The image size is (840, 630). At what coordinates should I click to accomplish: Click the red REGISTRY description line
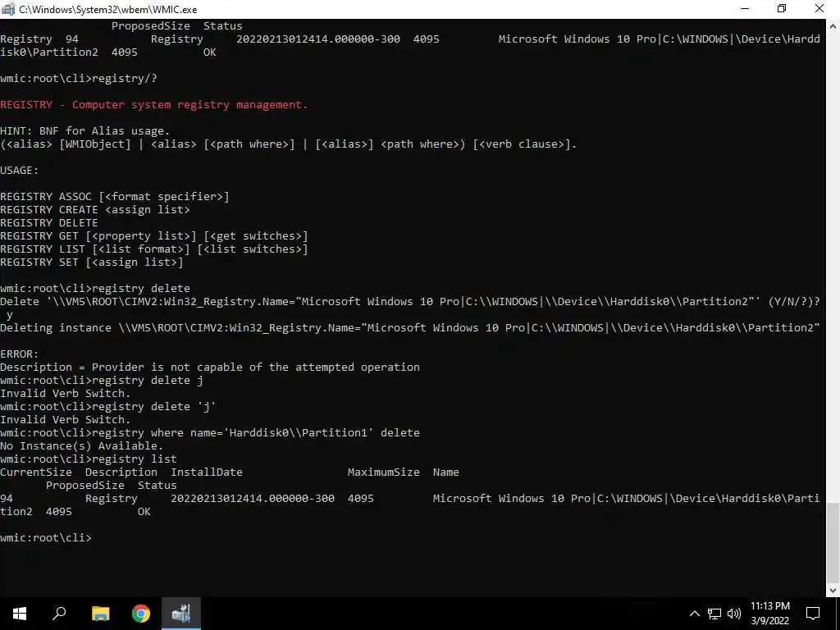pyautogui.click(x=153, y=104)
